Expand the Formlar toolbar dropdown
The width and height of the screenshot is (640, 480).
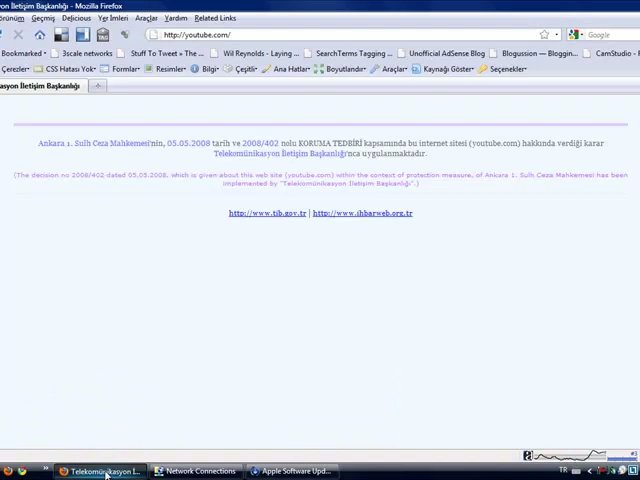121,69
